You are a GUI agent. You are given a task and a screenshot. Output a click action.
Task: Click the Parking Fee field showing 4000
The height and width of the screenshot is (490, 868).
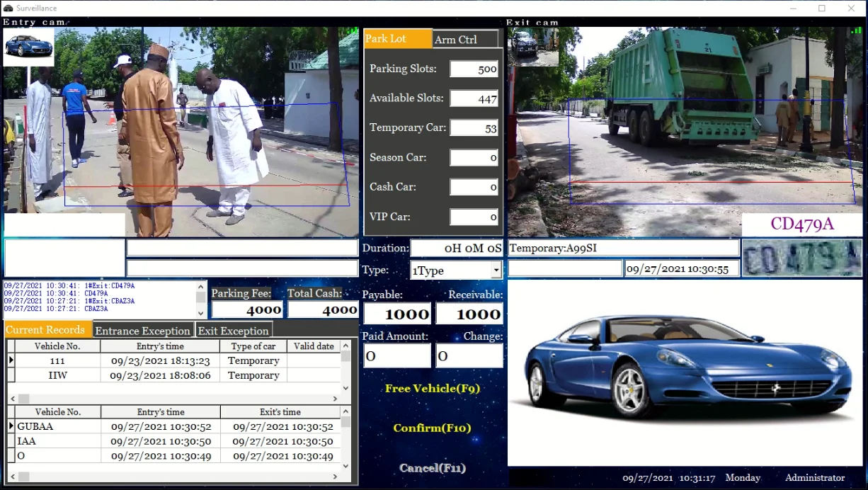tap(247, 309)
